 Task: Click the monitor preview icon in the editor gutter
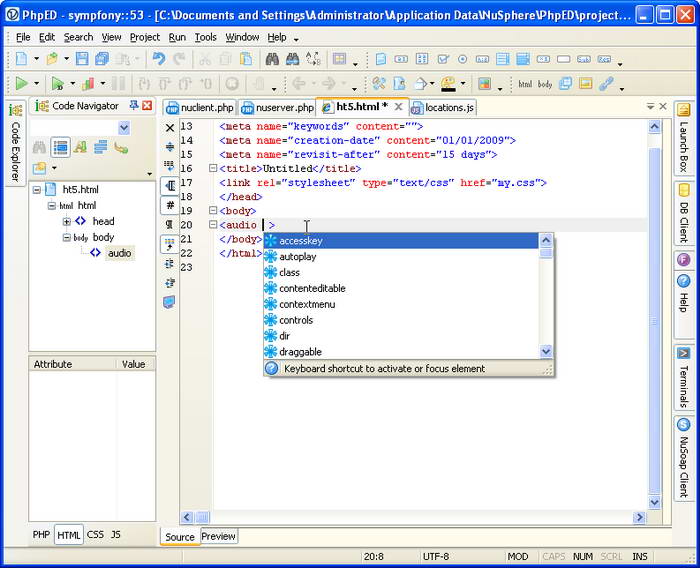coord(169,302)
